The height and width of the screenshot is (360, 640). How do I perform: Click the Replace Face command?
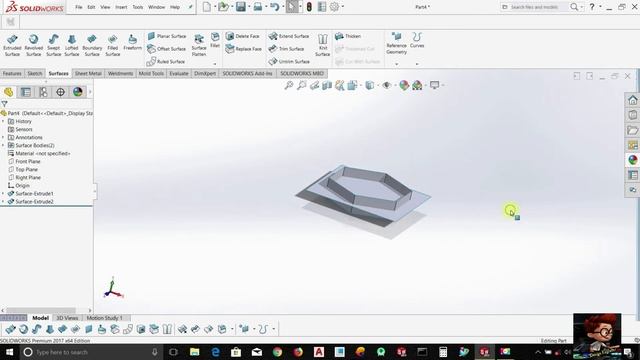point(244,49)
